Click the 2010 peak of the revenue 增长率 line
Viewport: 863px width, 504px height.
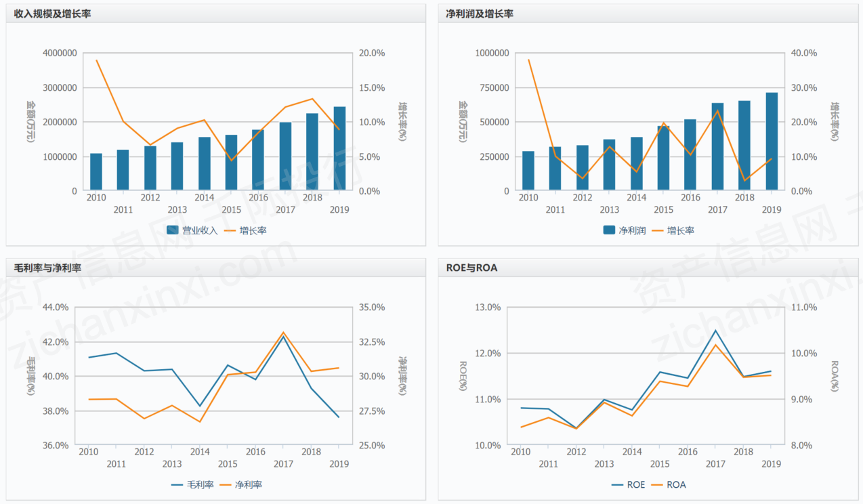pos(96,60)
